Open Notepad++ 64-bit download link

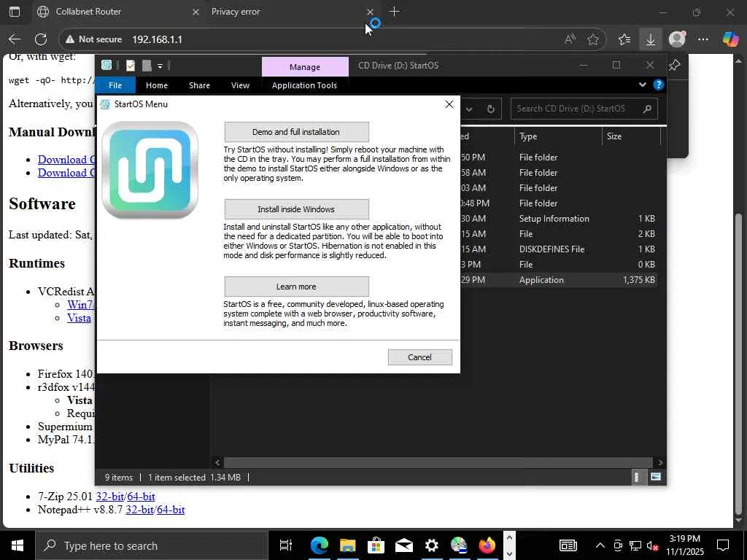point(171,510)
